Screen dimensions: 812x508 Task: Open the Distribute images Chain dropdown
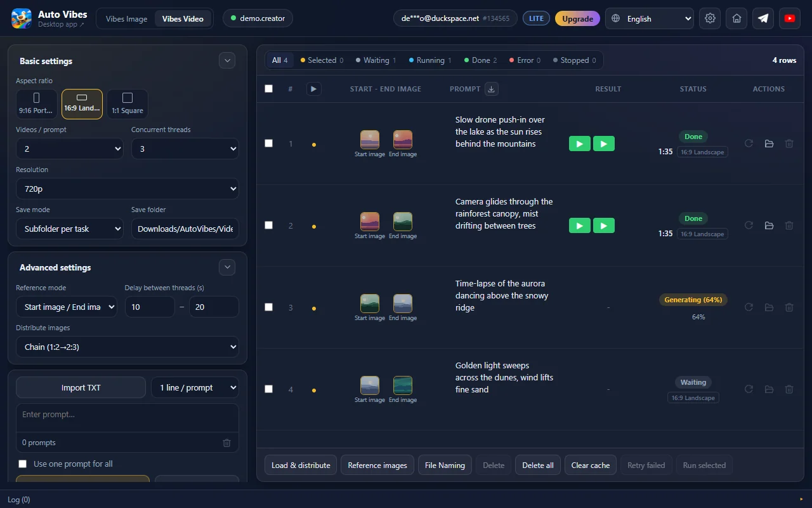[x=128, y=347]
